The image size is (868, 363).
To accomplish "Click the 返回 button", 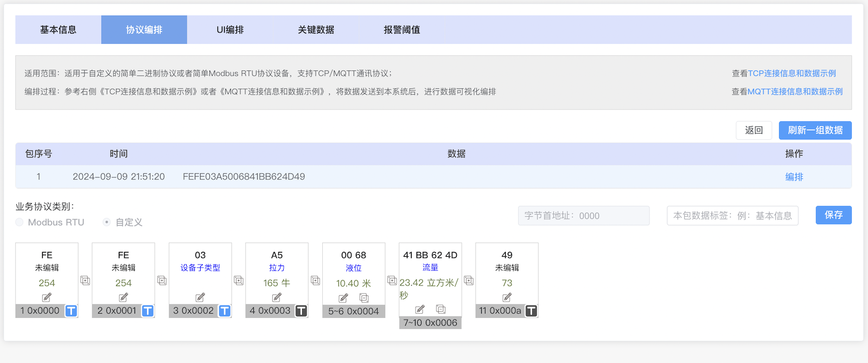I will [754, 131].
